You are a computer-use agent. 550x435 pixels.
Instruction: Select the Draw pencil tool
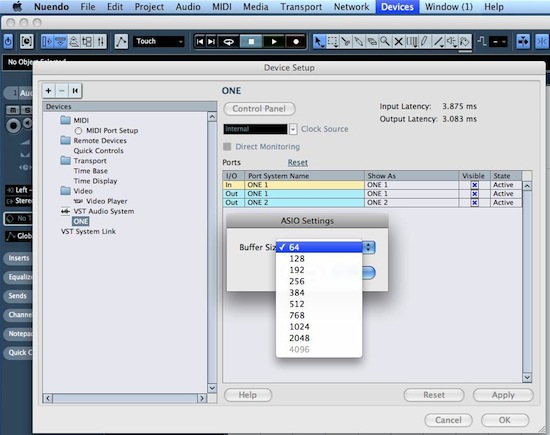click(x=425, y=41)
